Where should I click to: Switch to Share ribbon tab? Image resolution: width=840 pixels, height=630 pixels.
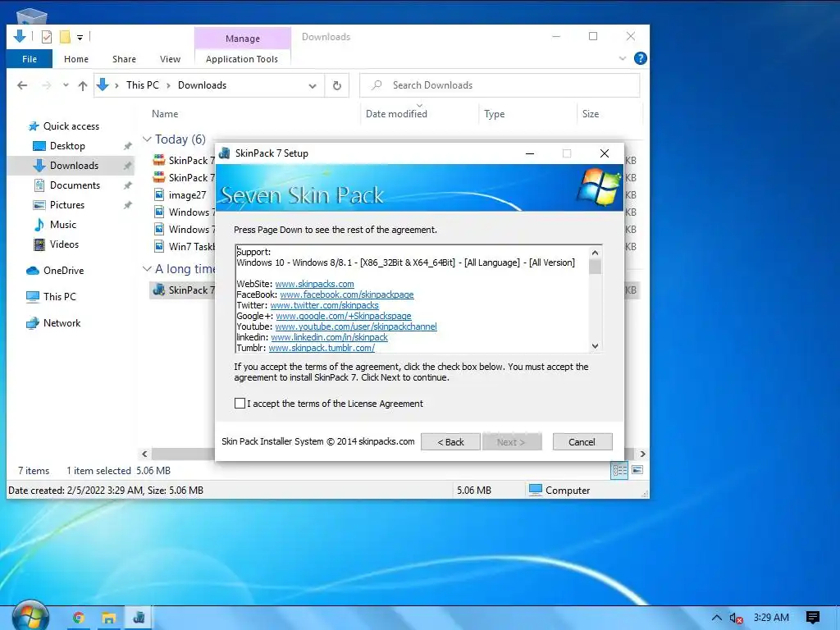pyautogui.click(x=124, y=59)
